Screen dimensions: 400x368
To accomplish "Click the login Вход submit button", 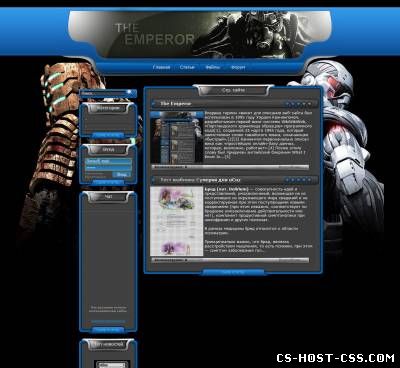I will (121, 174).
